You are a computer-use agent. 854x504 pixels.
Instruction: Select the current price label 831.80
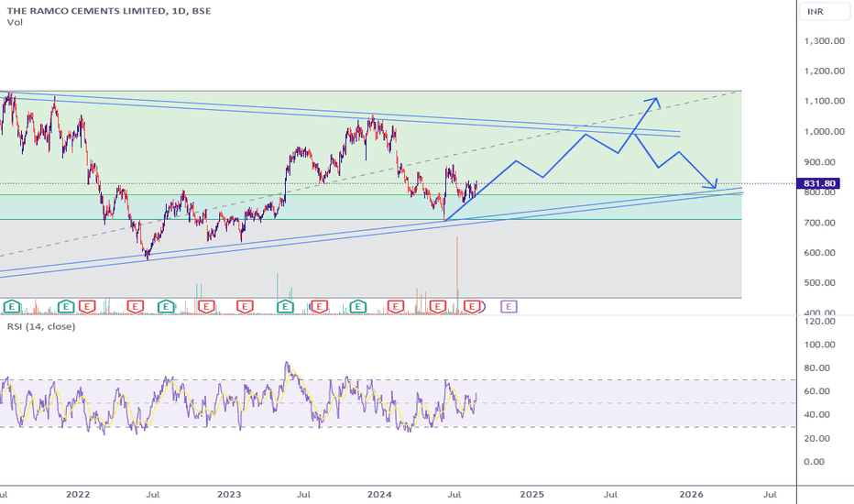[819, 183]
